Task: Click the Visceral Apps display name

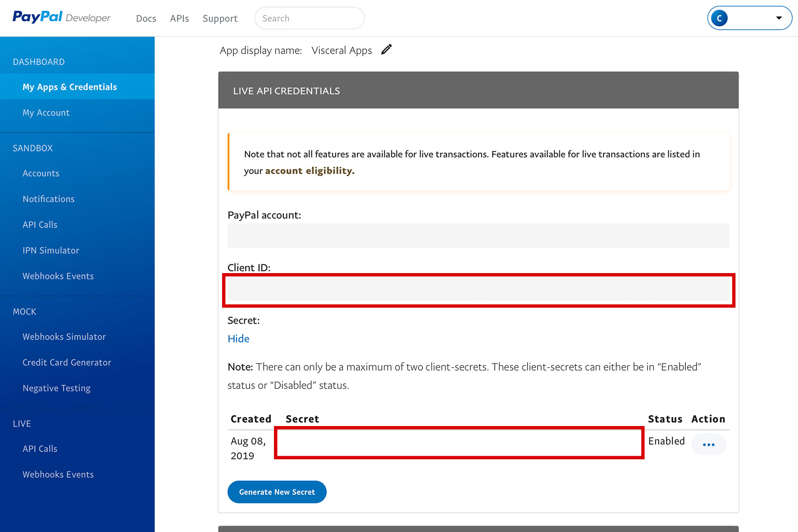Action: [342, 51]
